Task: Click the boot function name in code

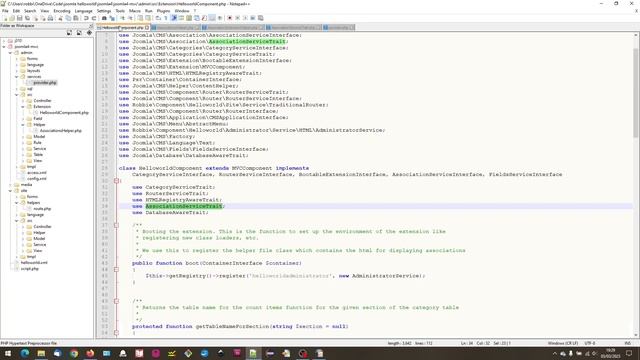Action: coord(192,263)
